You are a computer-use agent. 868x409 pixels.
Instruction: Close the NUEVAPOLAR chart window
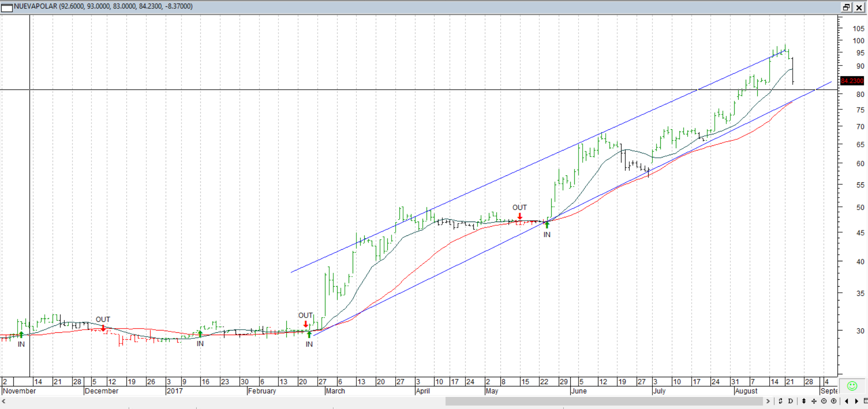(859, 7)
